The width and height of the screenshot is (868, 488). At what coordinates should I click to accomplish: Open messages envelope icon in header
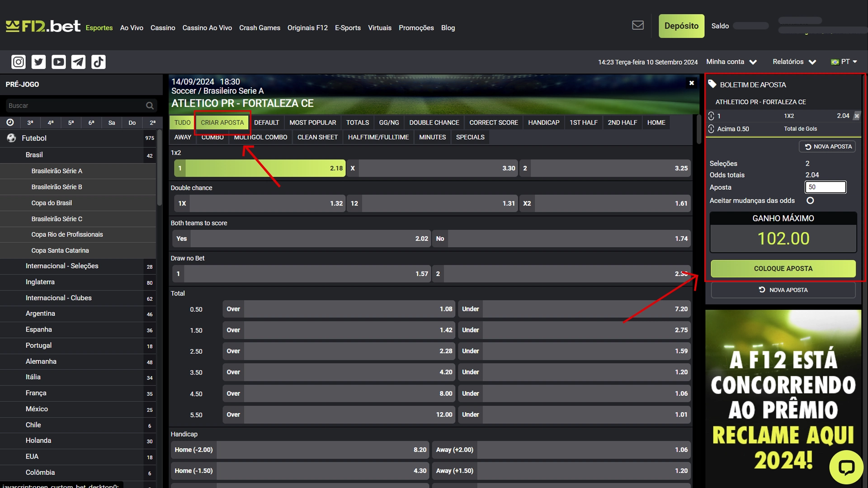pos(637,25)
